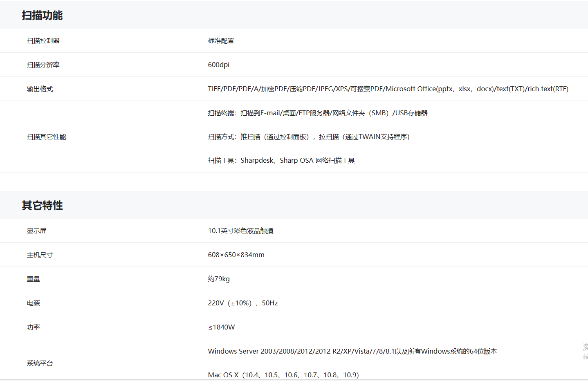Click the 标准配置 value text
Viewport: 588px width, 381px height.
click(221, 41)
